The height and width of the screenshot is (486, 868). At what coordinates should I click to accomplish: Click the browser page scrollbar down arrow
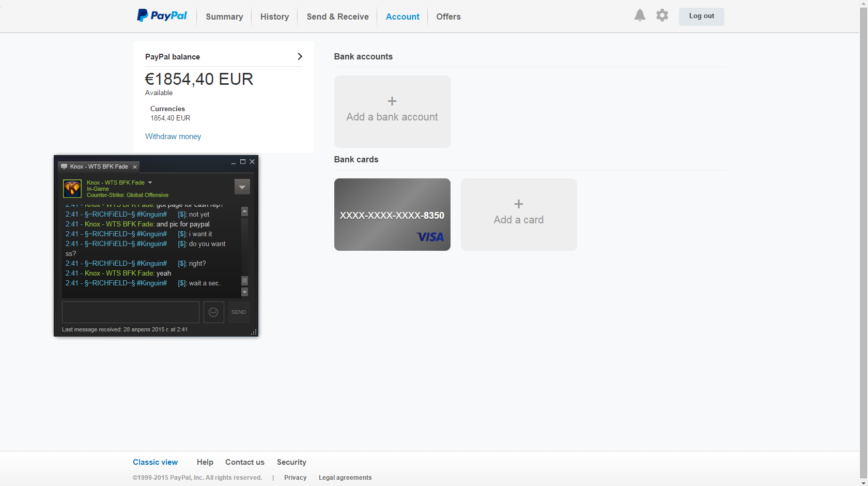click(864, 482)
